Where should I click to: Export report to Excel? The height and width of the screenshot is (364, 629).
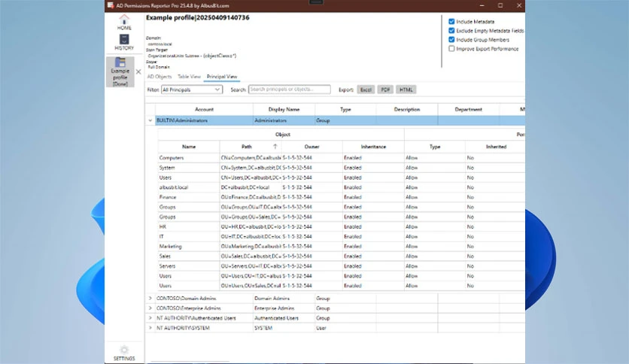click(366, 89)
